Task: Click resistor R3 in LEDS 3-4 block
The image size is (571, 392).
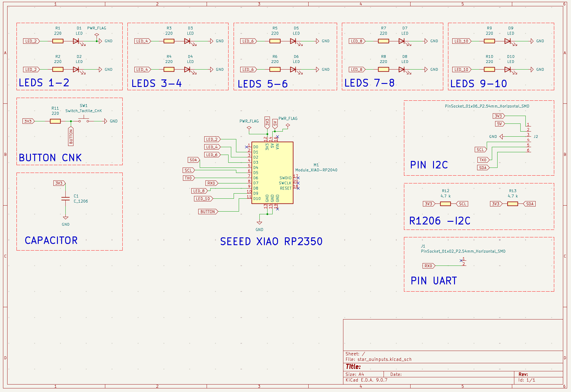Action: (169, 41)
